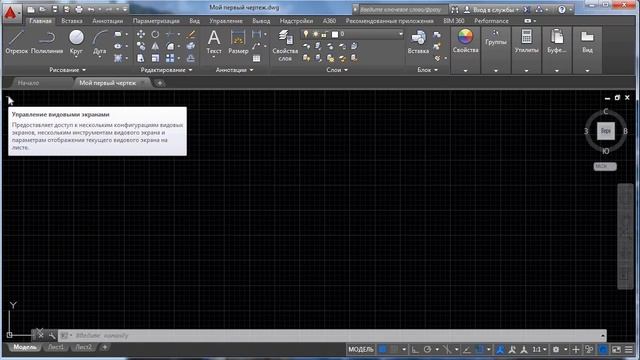The height and width of the screenshot is (360, 640).
Task: Open the quick access toolbar customization dropdown
Action: pos(125,9)
